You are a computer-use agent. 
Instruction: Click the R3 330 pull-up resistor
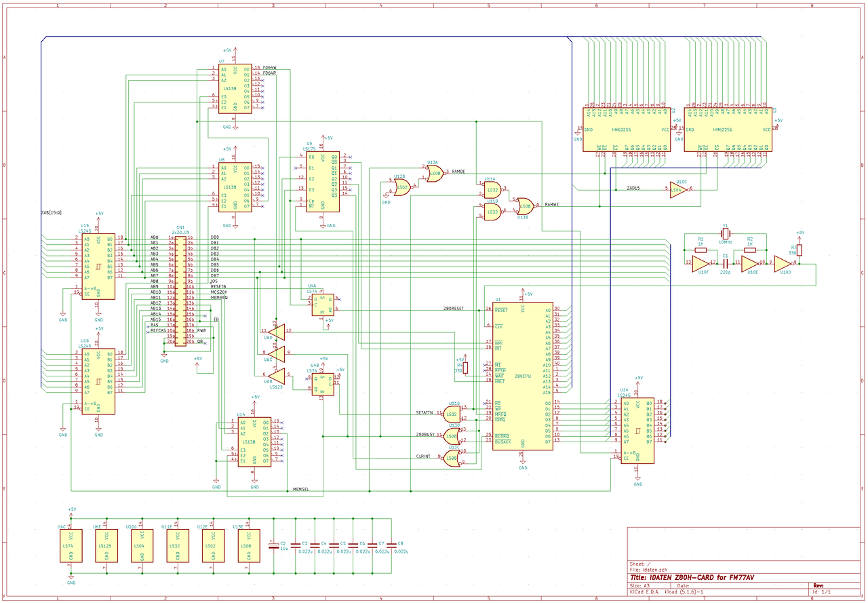pyautogui.click(x=800, y=250)
